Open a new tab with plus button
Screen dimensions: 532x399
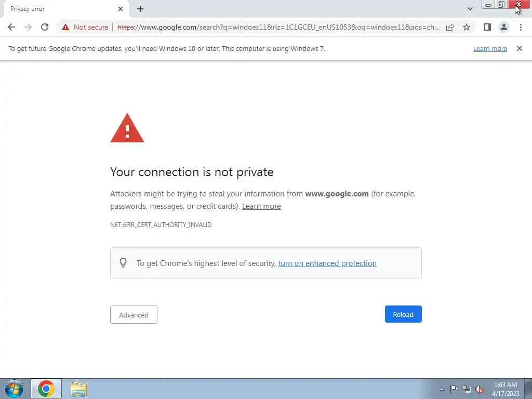[x=140, y=9]
